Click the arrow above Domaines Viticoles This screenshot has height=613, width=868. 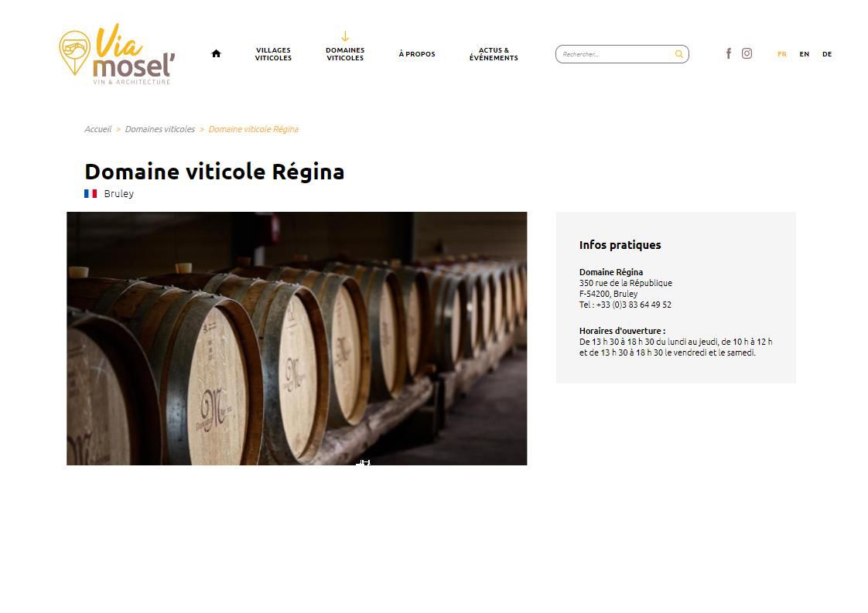[x=345, y=36]
